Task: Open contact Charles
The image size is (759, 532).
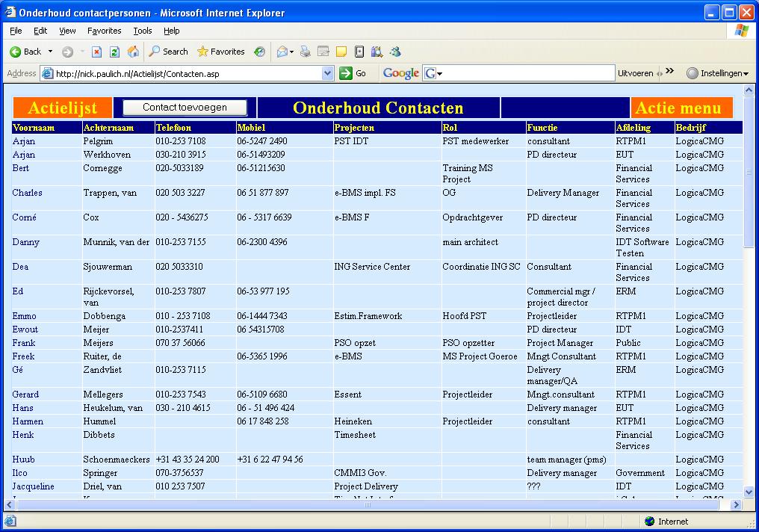Action: (x=27, y=193)
